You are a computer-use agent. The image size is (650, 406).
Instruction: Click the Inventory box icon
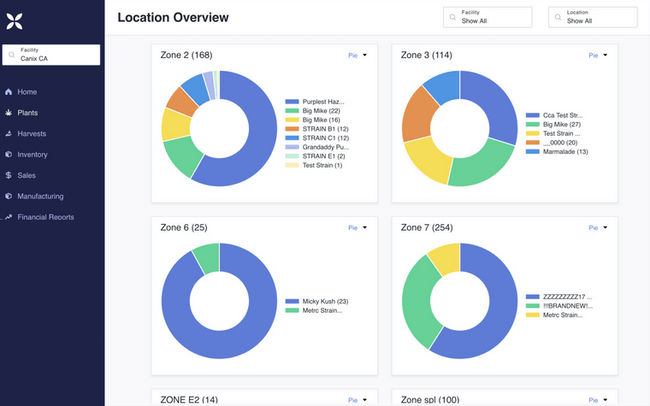(x=8, y=154)
